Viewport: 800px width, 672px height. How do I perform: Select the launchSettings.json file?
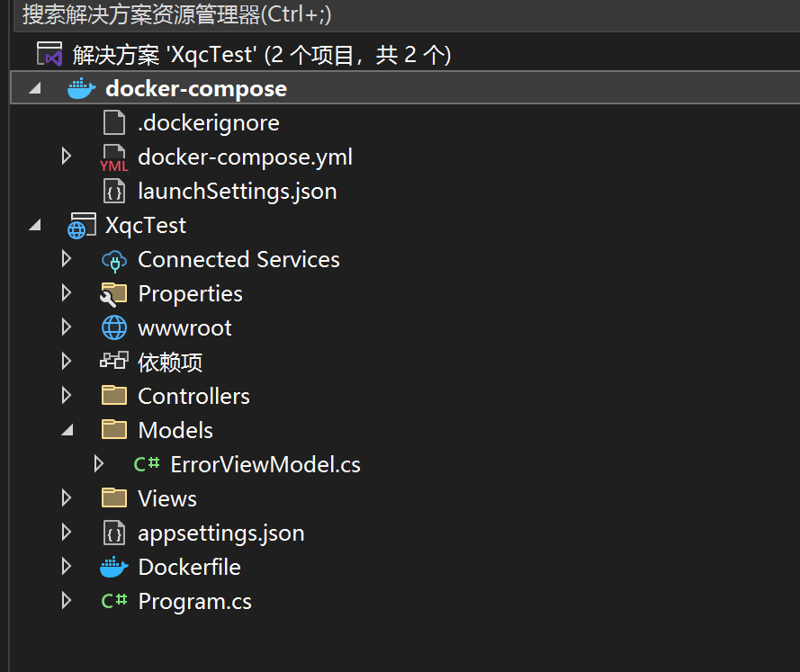click(x=238, y=192)
